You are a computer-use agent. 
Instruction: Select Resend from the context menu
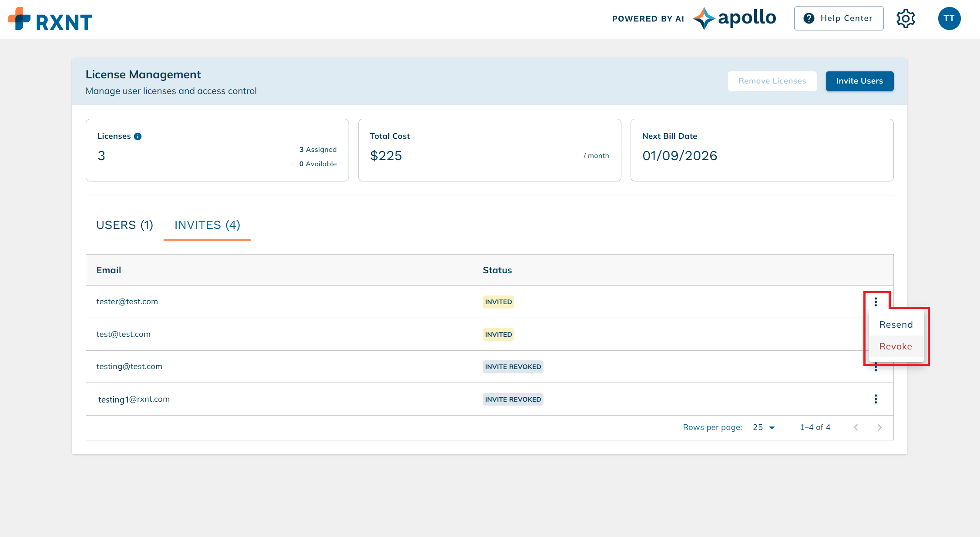pyautogui.click(x=896, y=324)
